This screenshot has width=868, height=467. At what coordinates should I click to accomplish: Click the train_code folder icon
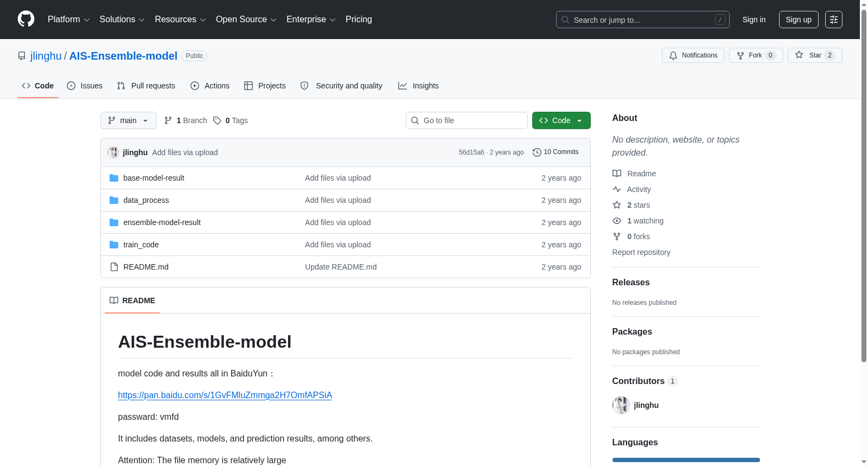(x=114, y=245)
